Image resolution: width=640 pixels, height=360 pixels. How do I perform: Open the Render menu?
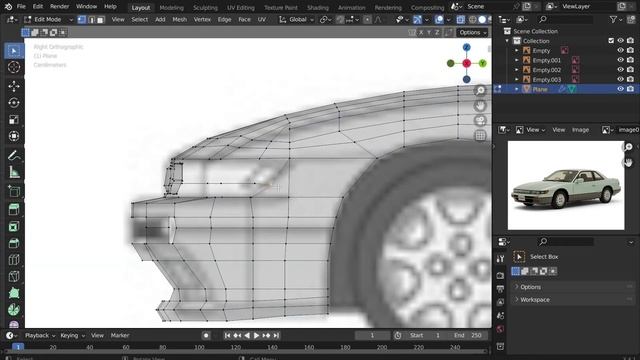tap(60, 7)
